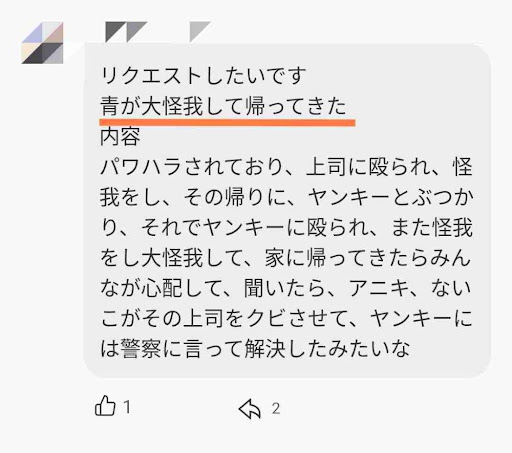Click the line starting with り、それでヤンキーに殴られ

point(286,227)
